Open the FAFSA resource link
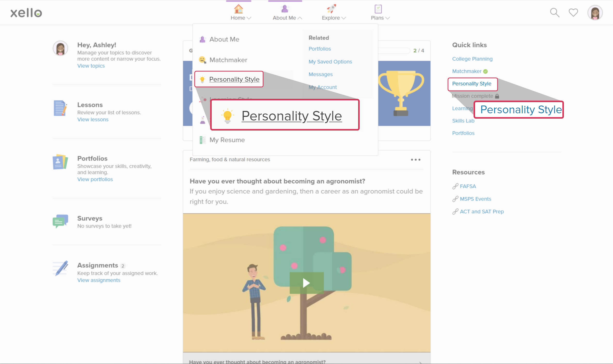The height and width of the screenshot is (364, 613). pyautogui.click(x=468, y=186)
